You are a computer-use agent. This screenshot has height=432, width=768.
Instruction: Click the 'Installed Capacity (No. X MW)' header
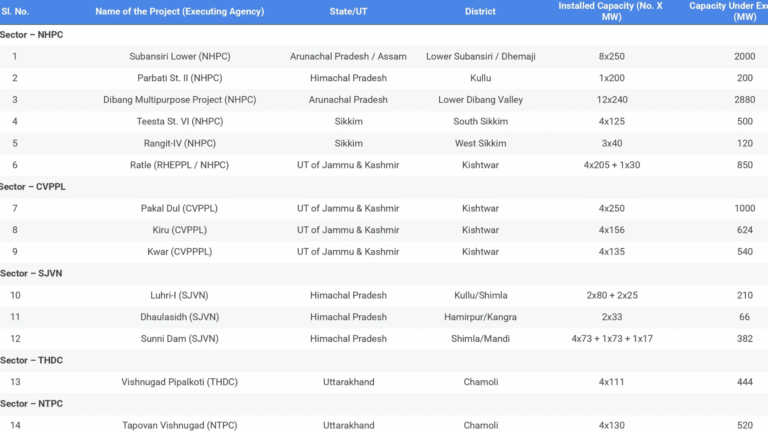(611, 11)
